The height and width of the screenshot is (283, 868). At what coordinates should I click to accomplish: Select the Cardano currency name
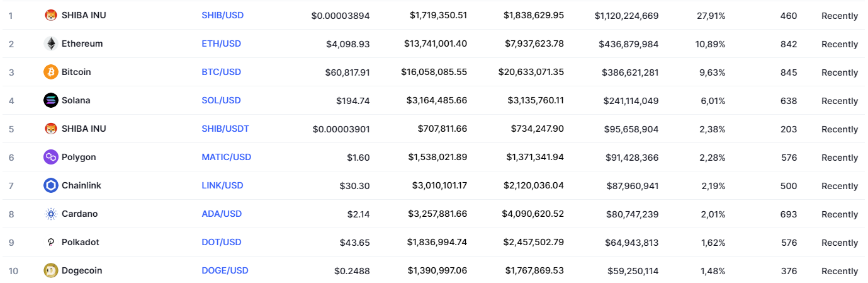(79, 214)
